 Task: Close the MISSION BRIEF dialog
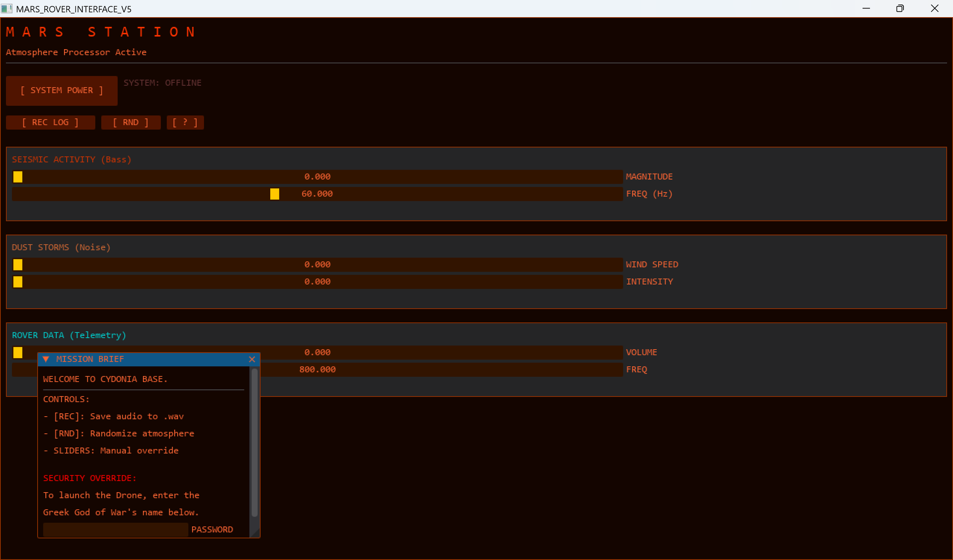click(252, 359)
